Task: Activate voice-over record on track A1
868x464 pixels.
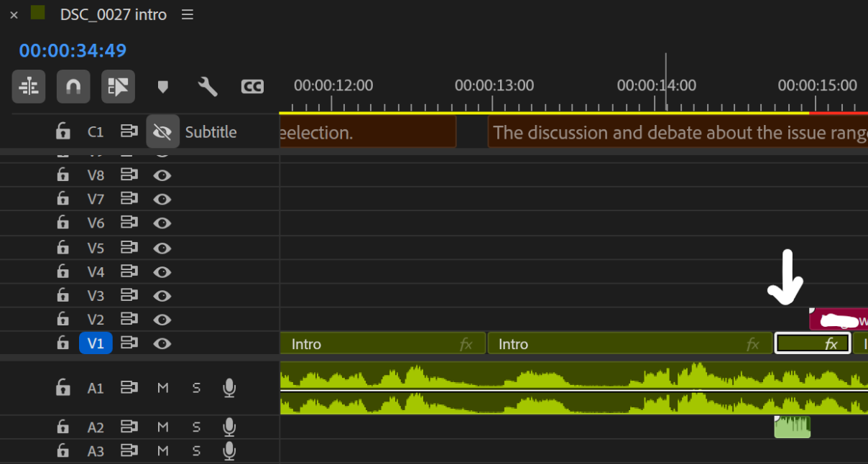Action: (x=229, y=388)
